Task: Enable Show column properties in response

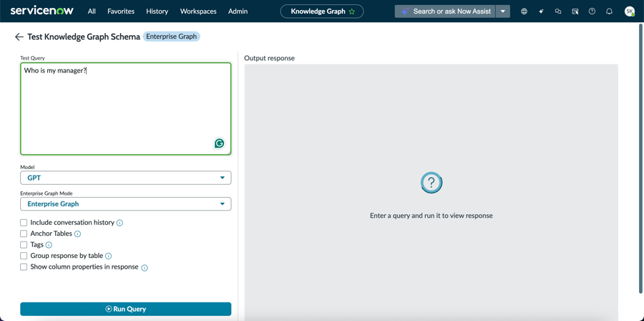Action: 24,267
